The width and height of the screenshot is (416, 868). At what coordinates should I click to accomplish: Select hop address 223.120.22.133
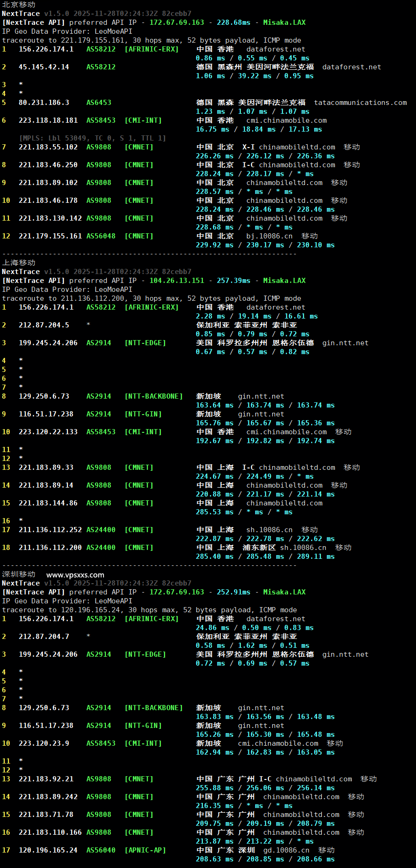point(48,432)
